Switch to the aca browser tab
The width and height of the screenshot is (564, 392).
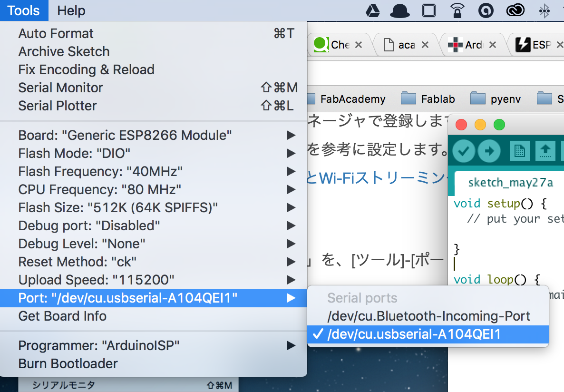point(406,45)
